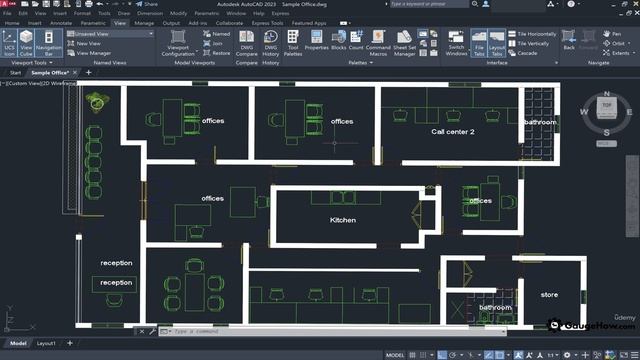
Task: Switch to the Start file tab
Action: (x=15, y=73)
